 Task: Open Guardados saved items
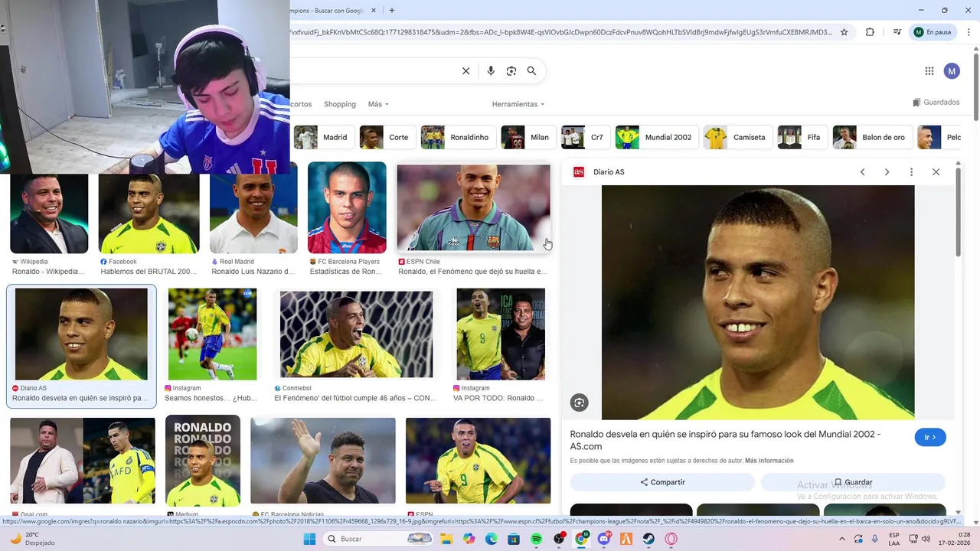[936, 103]
